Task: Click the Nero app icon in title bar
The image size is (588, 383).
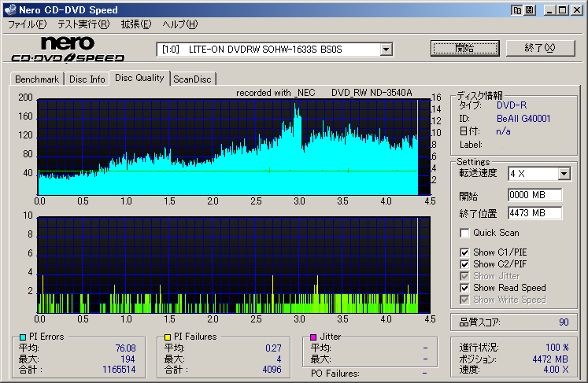Action: pos(10,9)
